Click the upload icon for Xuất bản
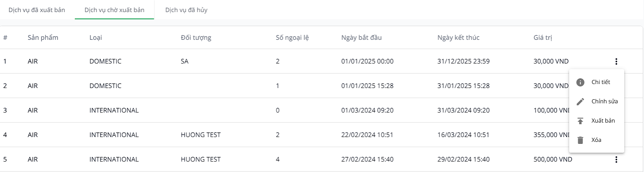 click(580, 121)
